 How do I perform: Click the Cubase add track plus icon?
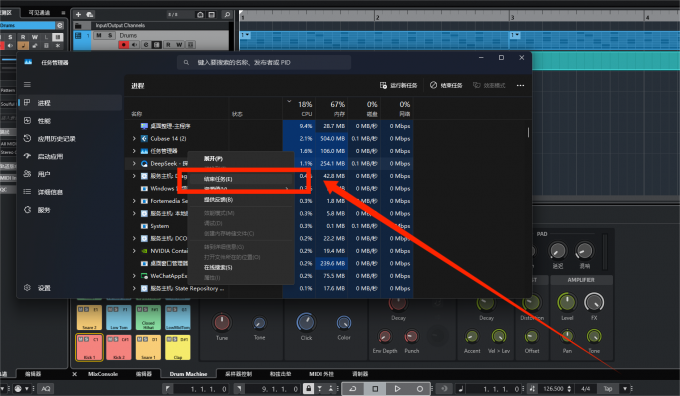78,14
